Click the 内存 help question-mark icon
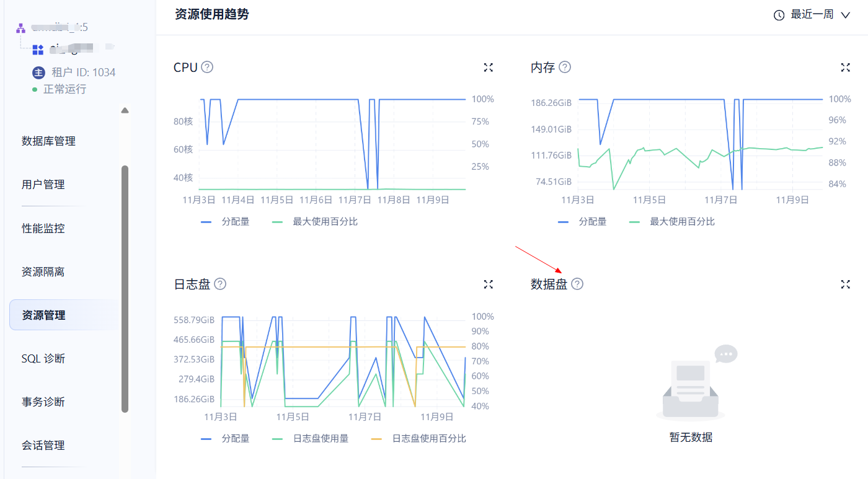The width and height of the screenshot is (868, 479). pos(565,67)
